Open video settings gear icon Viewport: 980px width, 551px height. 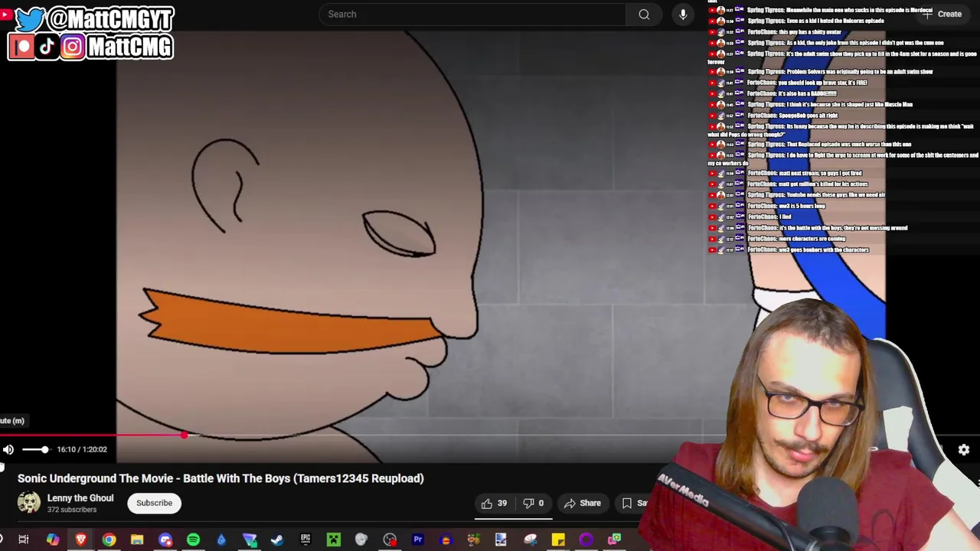click(964, 450)
